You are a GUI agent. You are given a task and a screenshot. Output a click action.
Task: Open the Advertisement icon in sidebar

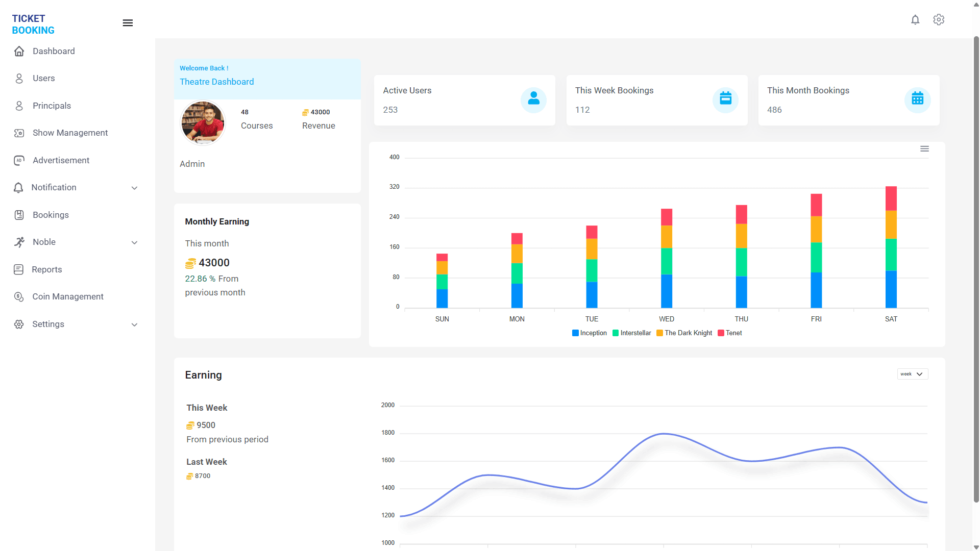19,160
